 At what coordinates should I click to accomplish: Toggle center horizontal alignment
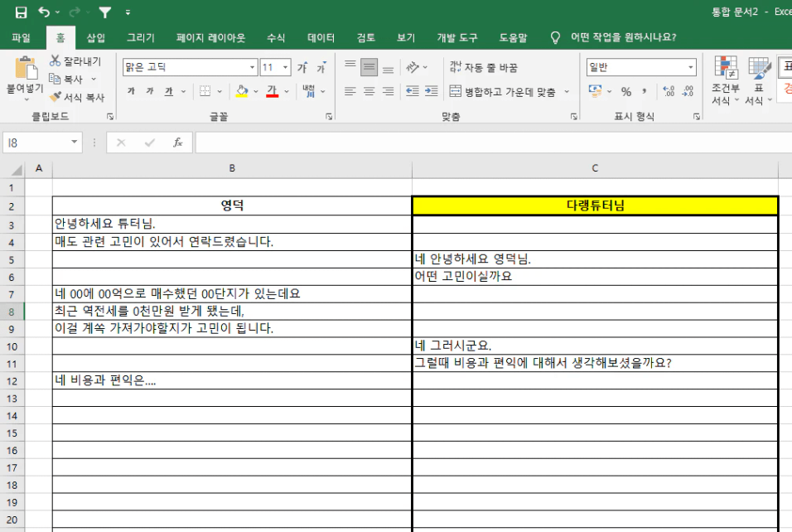[x=369, y=91]
